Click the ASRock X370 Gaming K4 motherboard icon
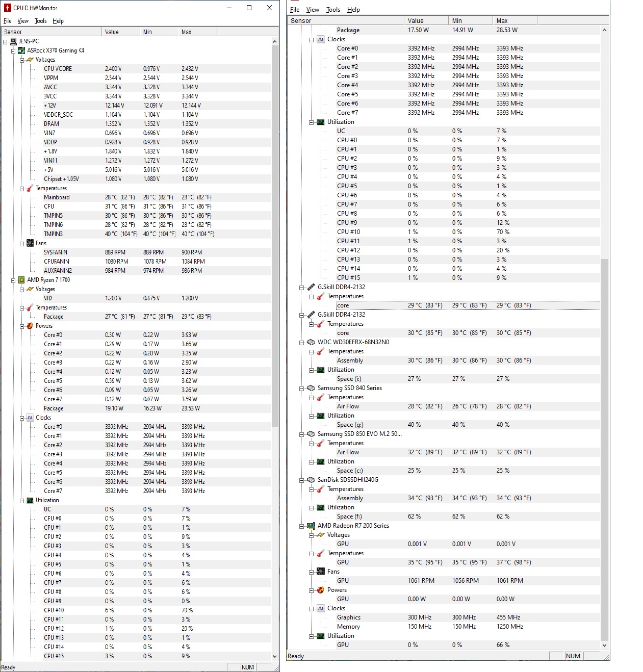This screenshot has height=672, width=643. (22, 50)
